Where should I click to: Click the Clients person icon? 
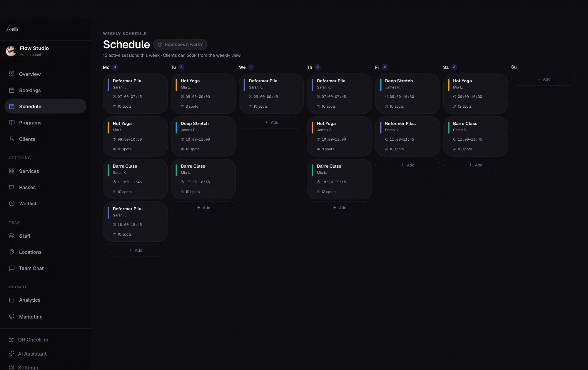click(12, 139)
